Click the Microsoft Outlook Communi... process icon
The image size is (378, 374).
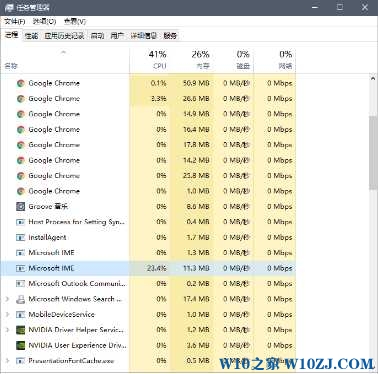[x=21, y=284]
